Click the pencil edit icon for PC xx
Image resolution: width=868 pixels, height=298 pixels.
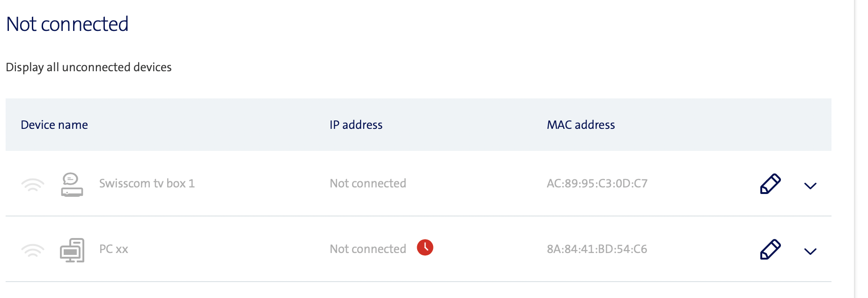[x=770, y=249]
